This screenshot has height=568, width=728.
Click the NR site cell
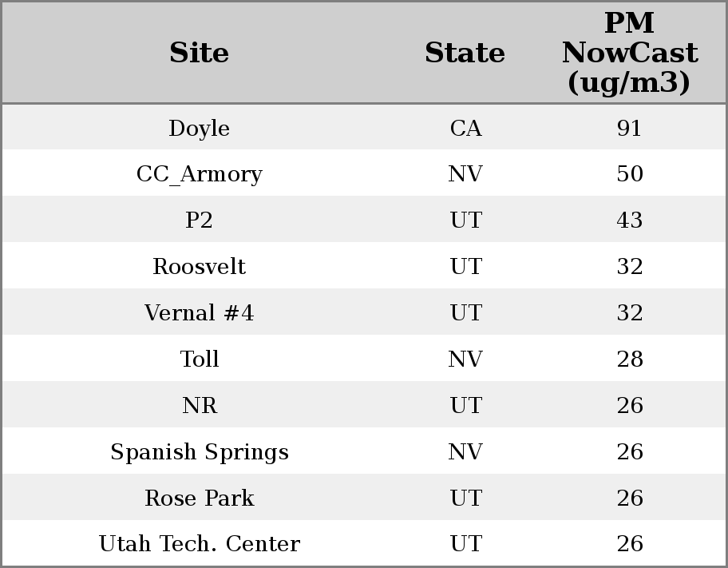click(x=200, y=406)
